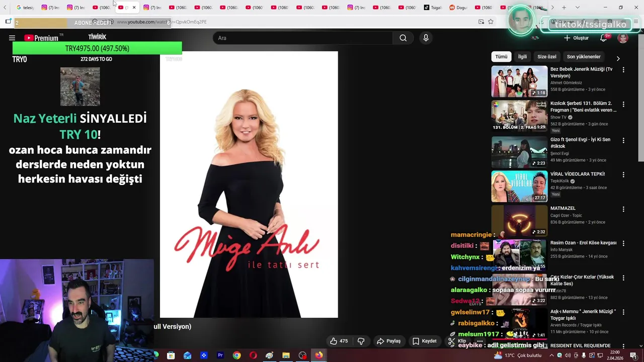Open the Aşk-ı Memnu Jenerik Müziği title
Viewport: 644px width, 362px height.
583,315
